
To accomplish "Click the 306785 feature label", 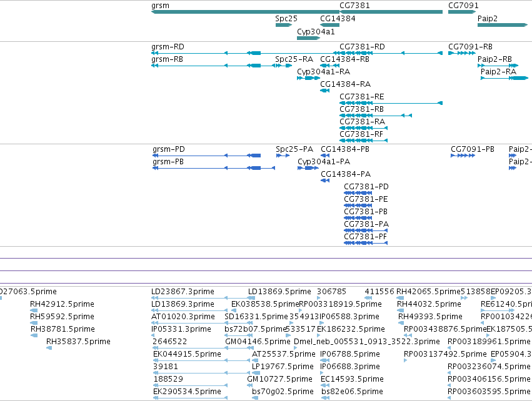I will [331, 292].
